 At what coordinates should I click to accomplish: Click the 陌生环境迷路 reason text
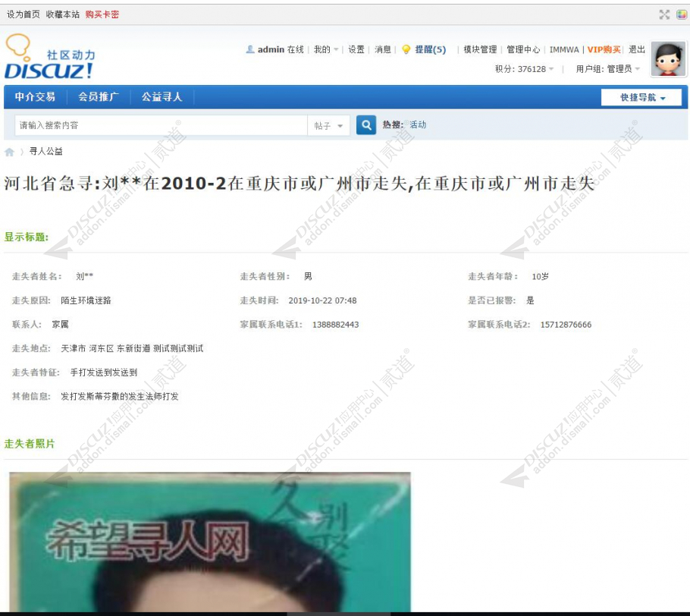pyautogui.click(x=86, y=300)
